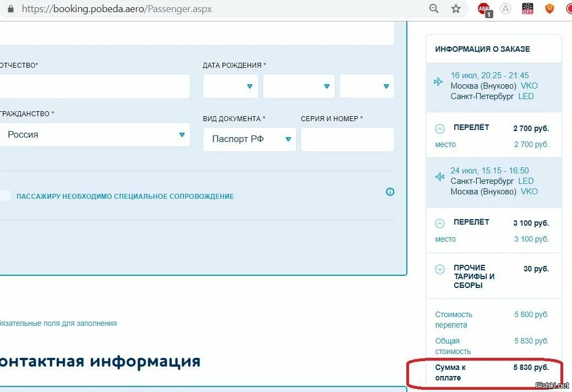Toggle passenger needs special assistance checkbox

5,196
